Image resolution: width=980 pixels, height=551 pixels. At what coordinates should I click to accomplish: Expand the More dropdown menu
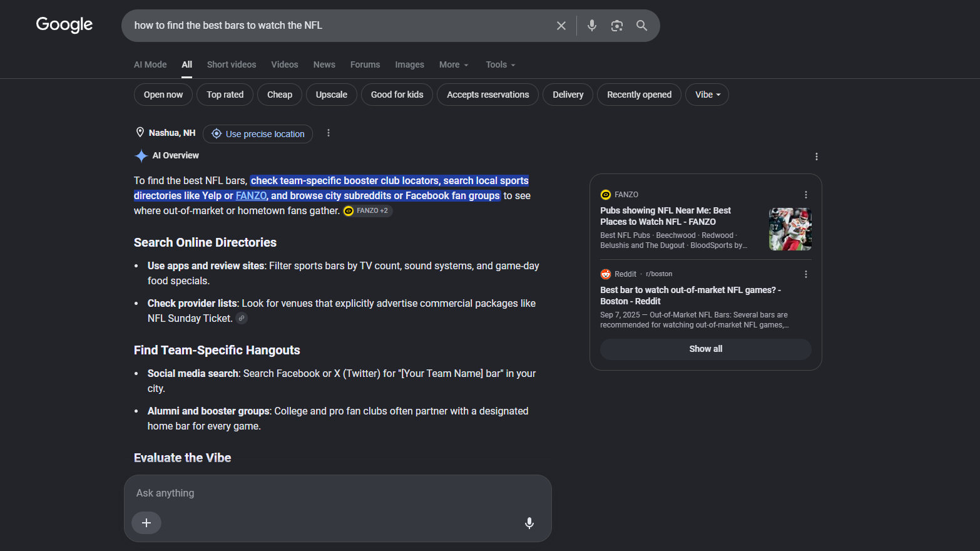[454, 64]
